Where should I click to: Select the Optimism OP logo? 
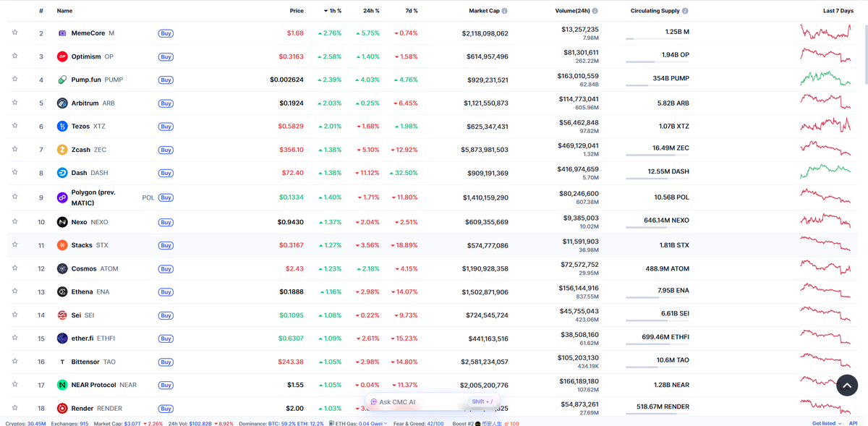tap(62, 56)
